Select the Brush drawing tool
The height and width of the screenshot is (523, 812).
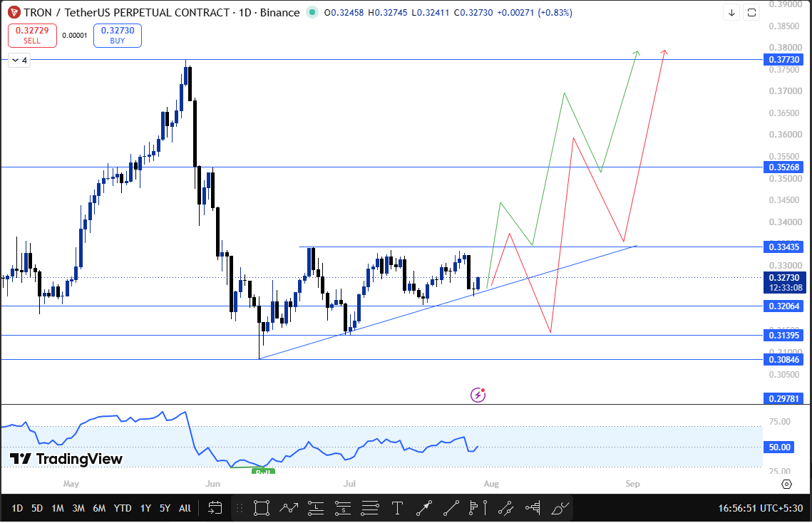pyautogui.click(x=560, y=508)
